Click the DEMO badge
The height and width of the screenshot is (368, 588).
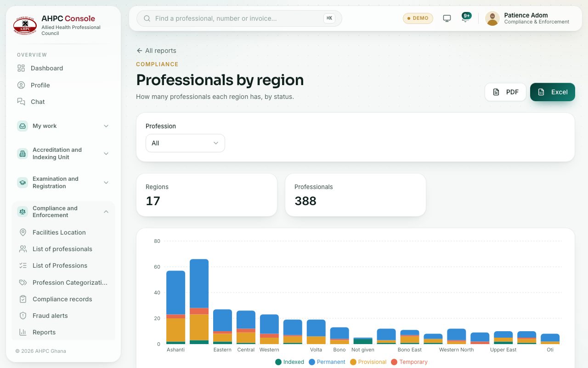418,18
